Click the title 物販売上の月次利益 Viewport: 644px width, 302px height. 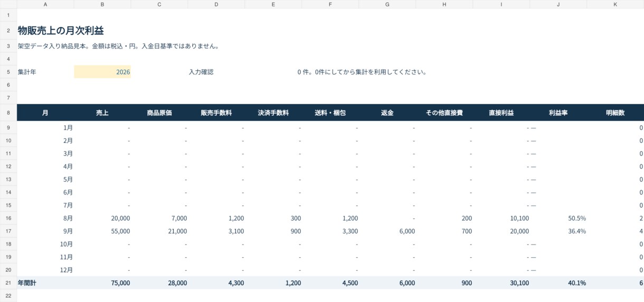pyautogui.click(x=61, y=31)
